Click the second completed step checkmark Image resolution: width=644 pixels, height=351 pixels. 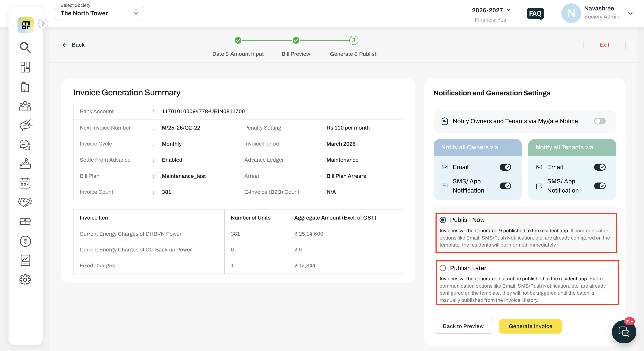pos(296,40)
